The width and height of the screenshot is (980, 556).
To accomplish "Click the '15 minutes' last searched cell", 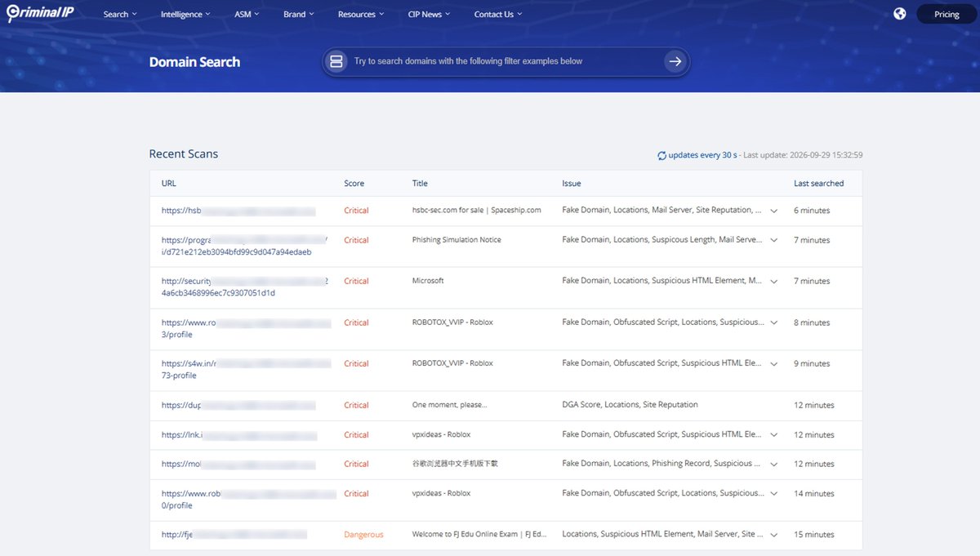I will tap(814, 535).
